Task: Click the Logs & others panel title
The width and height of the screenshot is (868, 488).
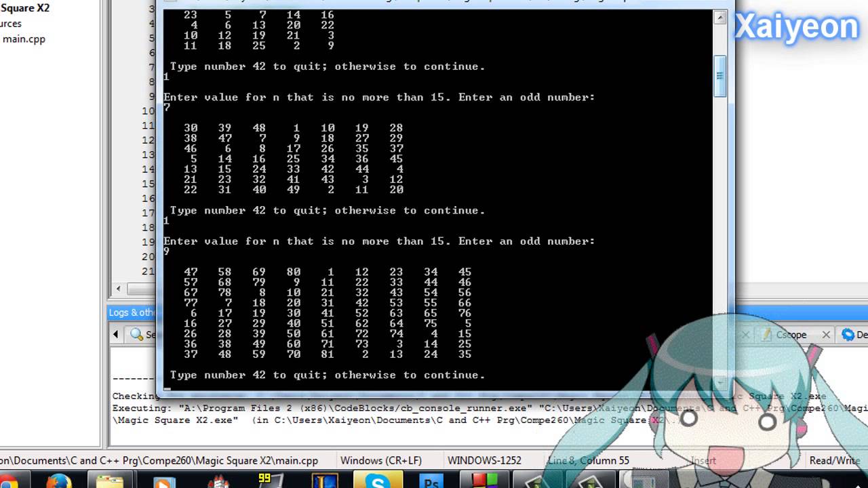Action: click(132, 312)
